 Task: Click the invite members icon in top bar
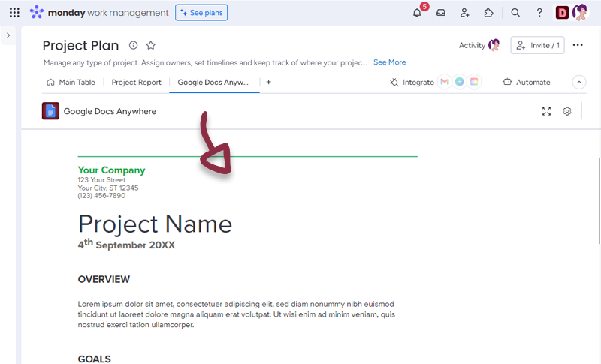465,13
